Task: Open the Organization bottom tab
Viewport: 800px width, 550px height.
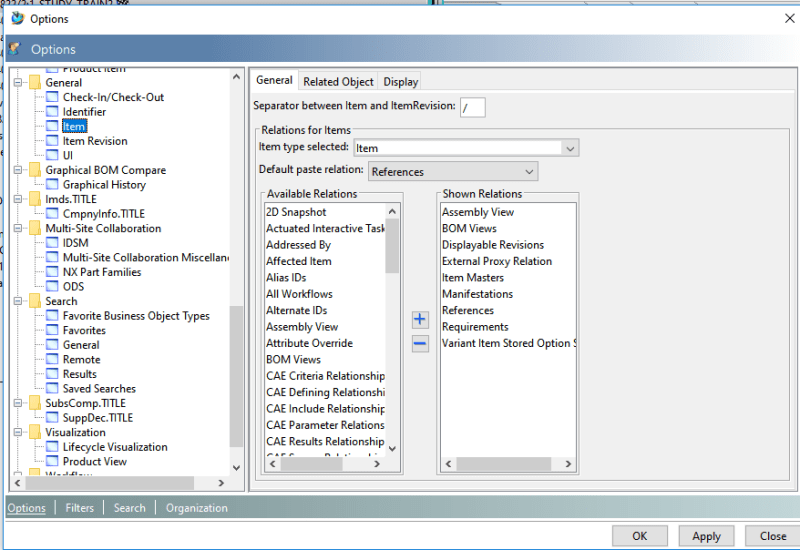Action: 196,508
